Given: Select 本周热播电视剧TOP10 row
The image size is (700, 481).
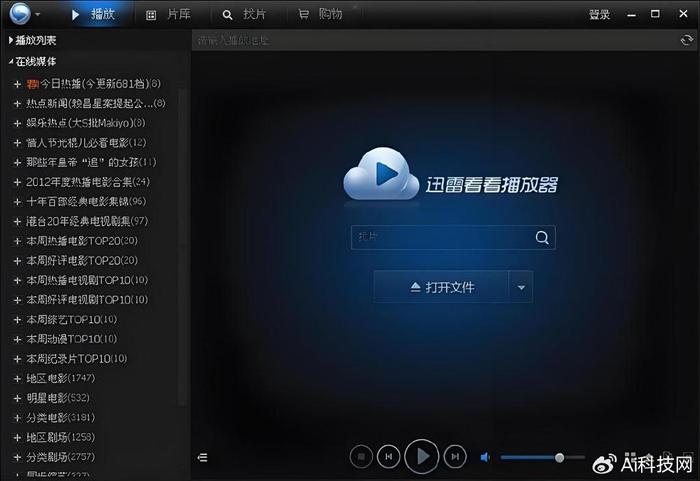Looking at the screenshot, I should pos(87,280).
